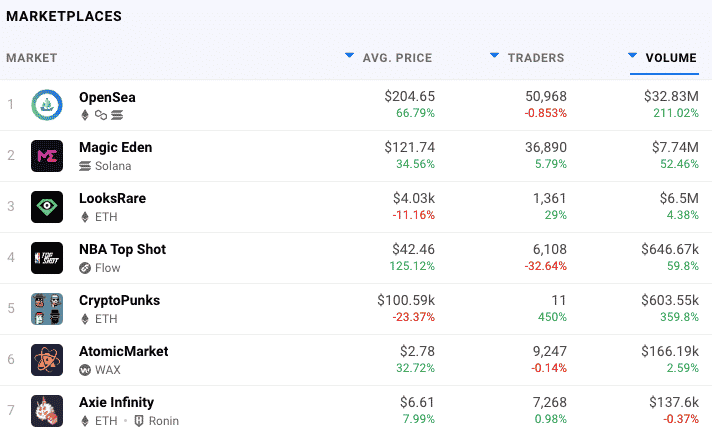
Task: Select the LooksRare eye logo
Action: point(47,207)
